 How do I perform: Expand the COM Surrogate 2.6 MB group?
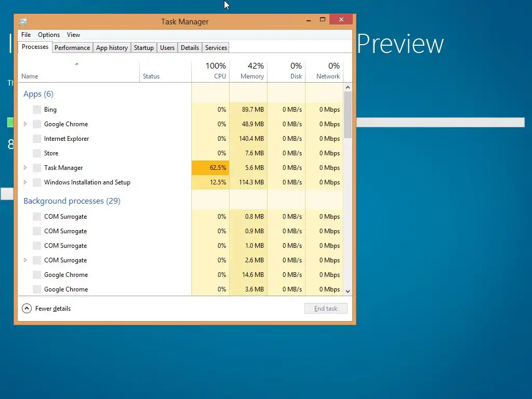pyautogui.click(x=25, y=260)
